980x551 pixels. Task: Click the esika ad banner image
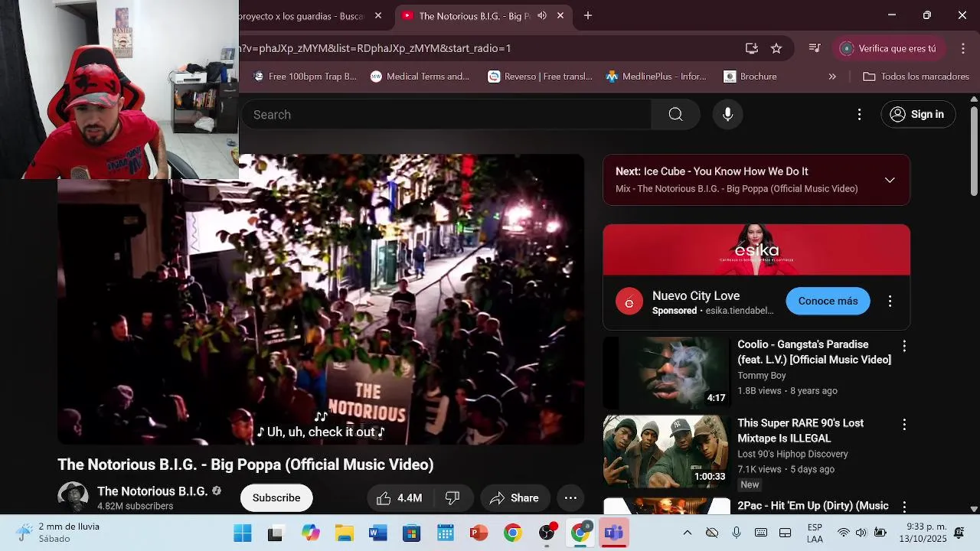tap(756, 249)
